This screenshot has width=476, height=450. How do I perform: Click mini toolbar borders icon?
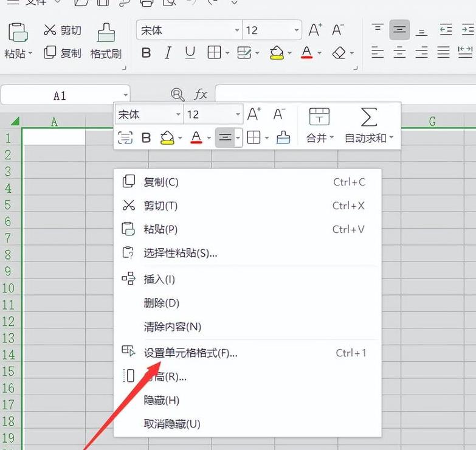pos(254,137)
